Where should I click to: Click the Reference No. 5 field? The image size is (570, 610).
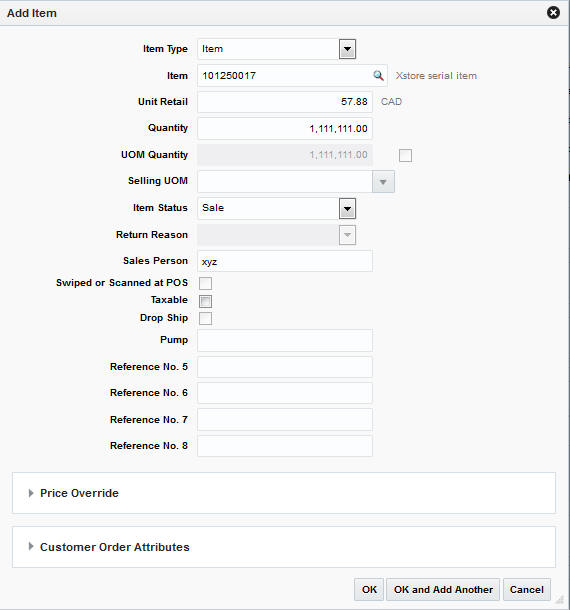tap(285, 367)
